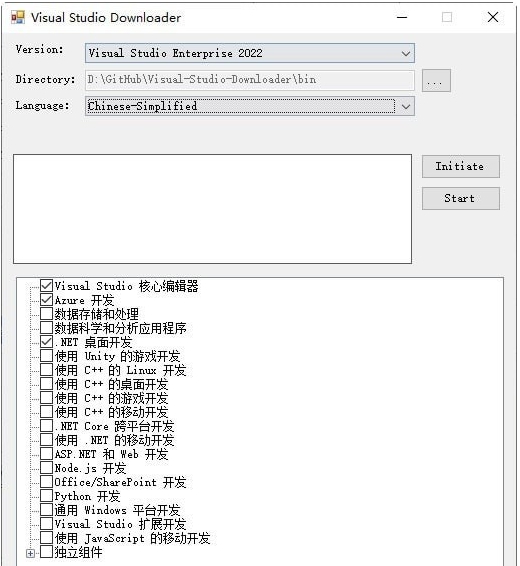The image size is (520, 566).
Task: Check 使用 JavaScript 的移动开发 checkbox
Action: click(x=47, y=538)
